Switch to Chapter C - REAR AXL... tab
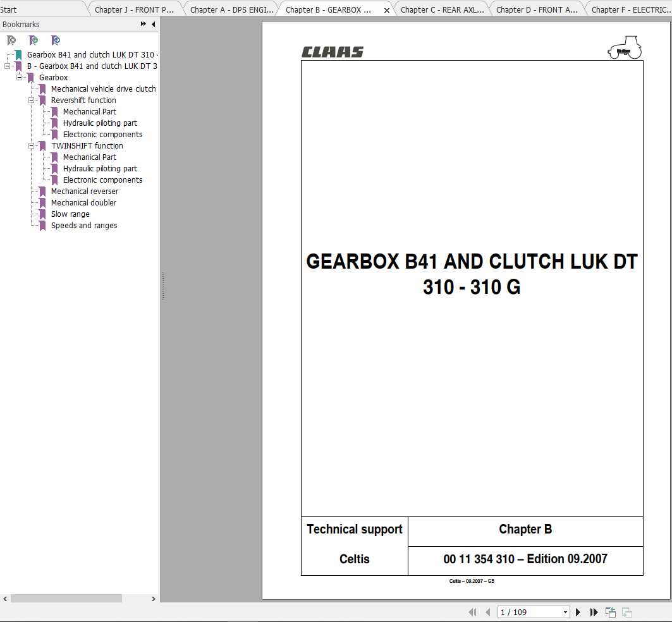The height and width of the screenshot is (622, 672). pos(443,10)
